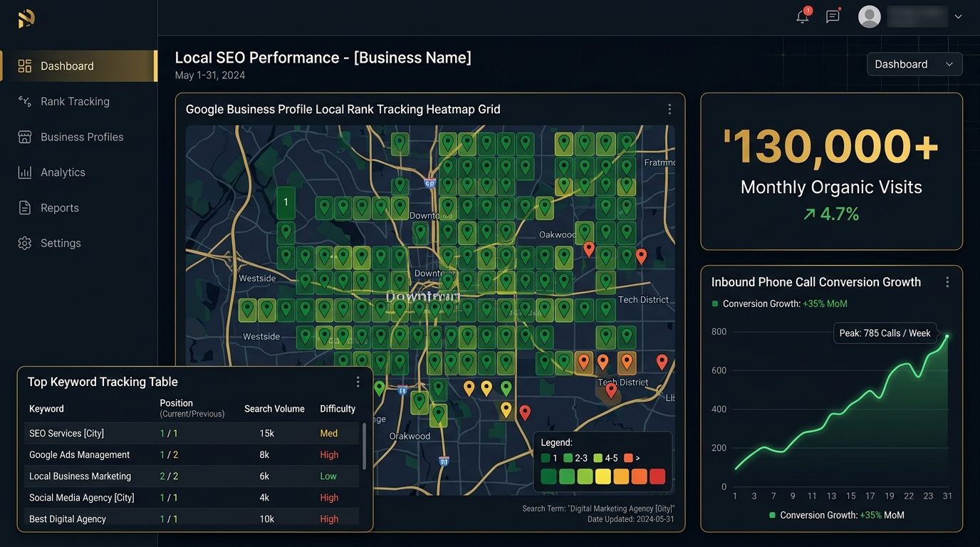Click the rank '1' tile on the map

tap(286, 202)
